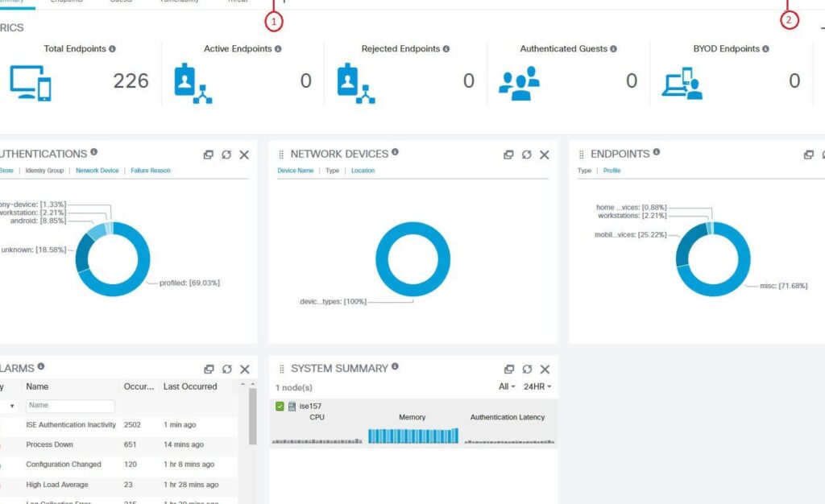The height and width of the screenshot is (504, 825).
Task: Open the Process Down alarm entry
Action: [49, 444]
